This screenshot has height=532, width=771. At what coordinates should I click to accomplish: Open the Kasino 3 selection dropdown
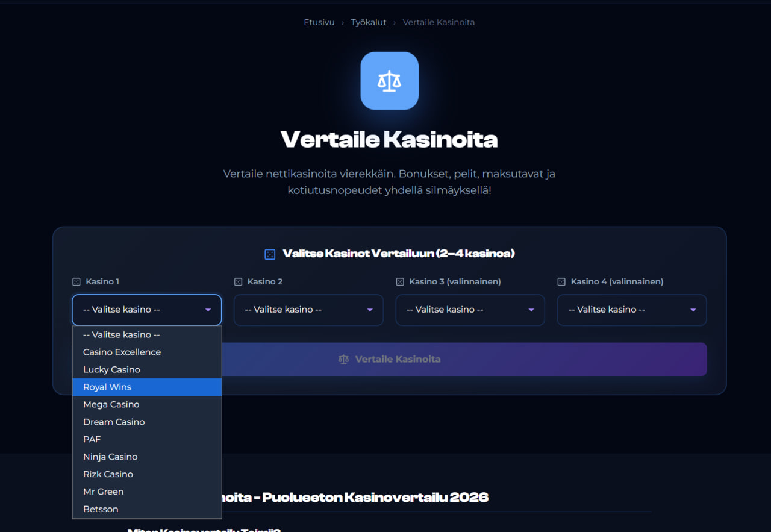470,310
